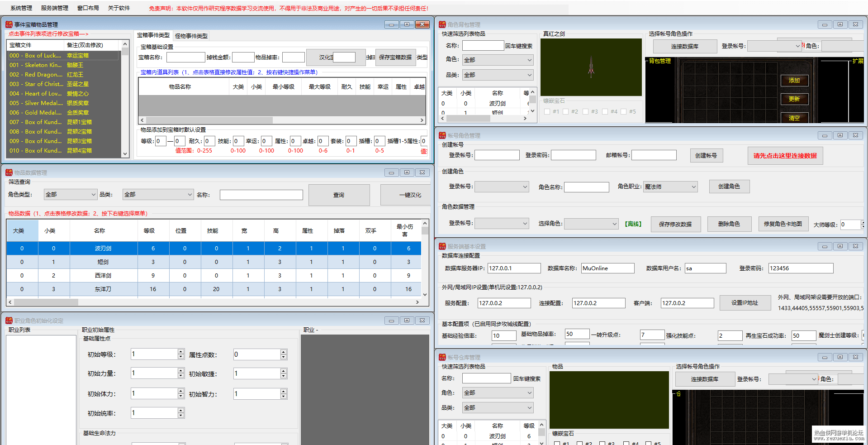The image size is (868, 445).
Task: Click the 帐号仓库管理 window title icon
Action: 442,357
